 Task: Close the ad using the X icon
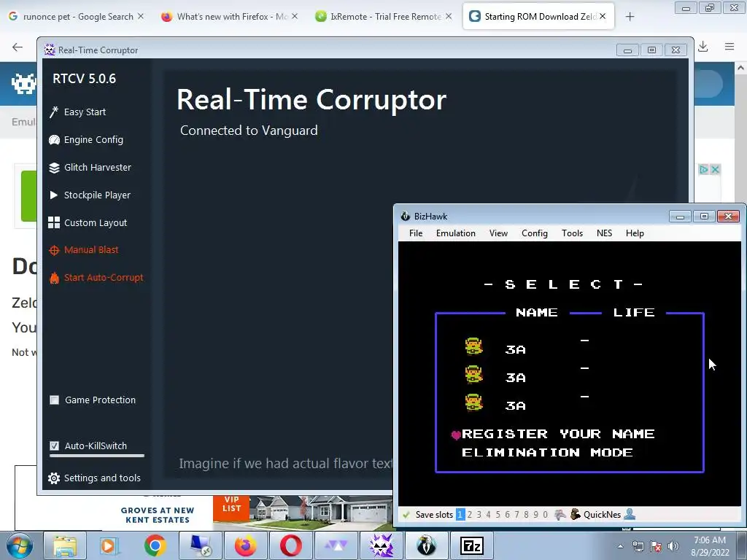(715, 169)
